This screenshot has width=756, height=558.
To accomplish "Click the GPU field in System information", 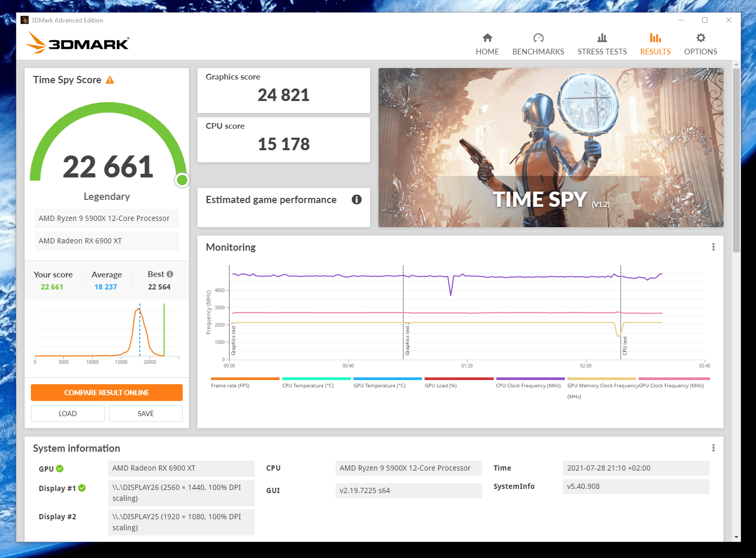I will pos(181,468).
